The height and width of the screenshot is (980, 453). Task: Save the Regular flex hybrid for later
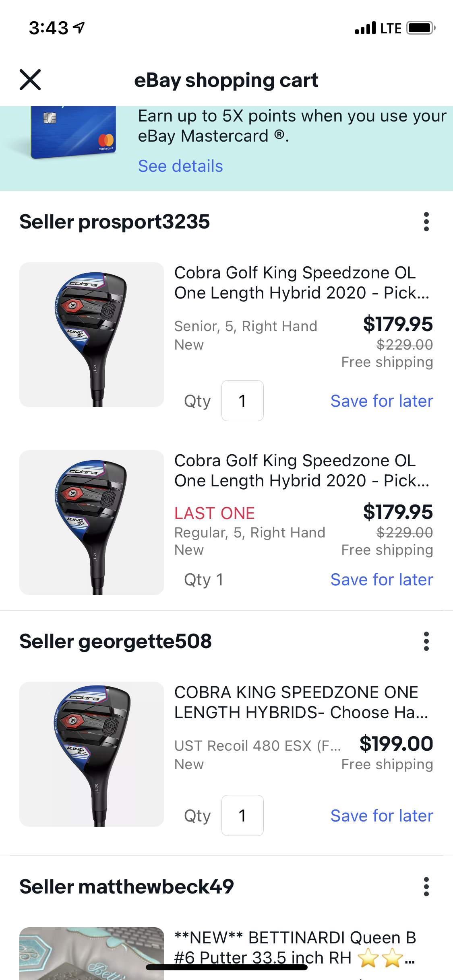381,580
